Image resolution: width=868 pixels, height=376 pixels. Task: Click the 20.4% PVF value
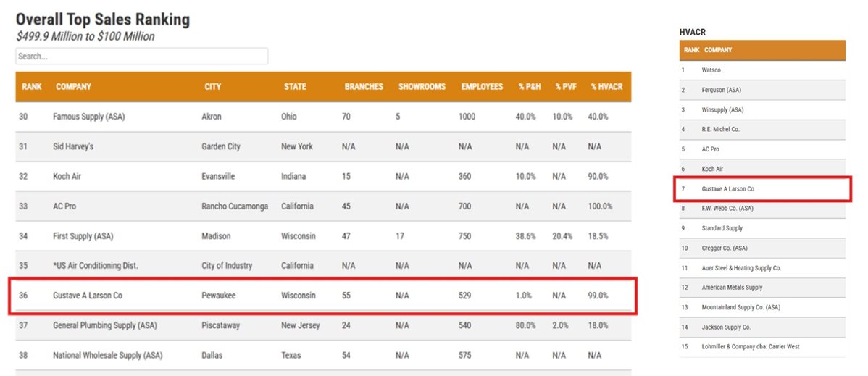coord(563,236)
